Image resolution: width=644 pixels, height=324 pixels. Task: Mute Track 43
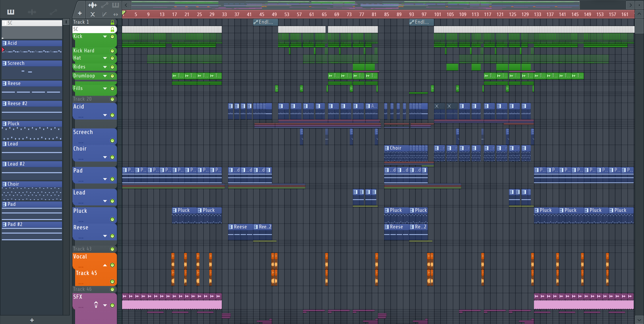tap(112, 249)
